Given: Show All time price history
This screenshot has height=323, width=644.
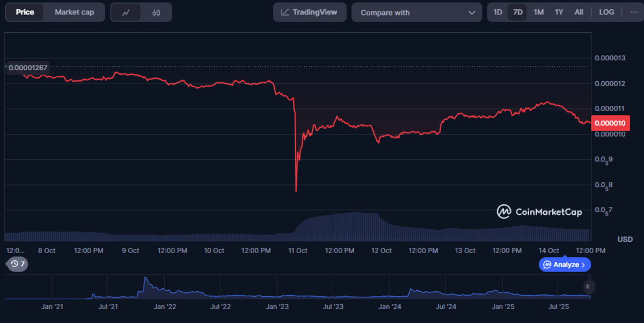Looking at the screenshot, I should [579, 12].
